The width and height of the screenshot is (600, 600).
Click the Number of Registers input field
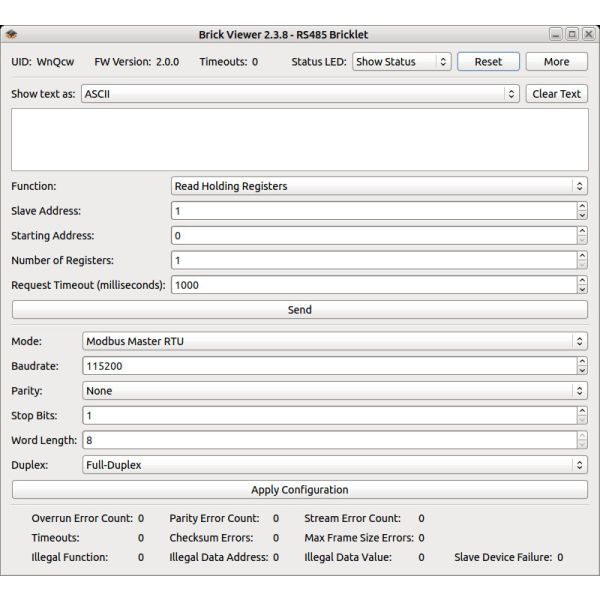click(374, 261)
